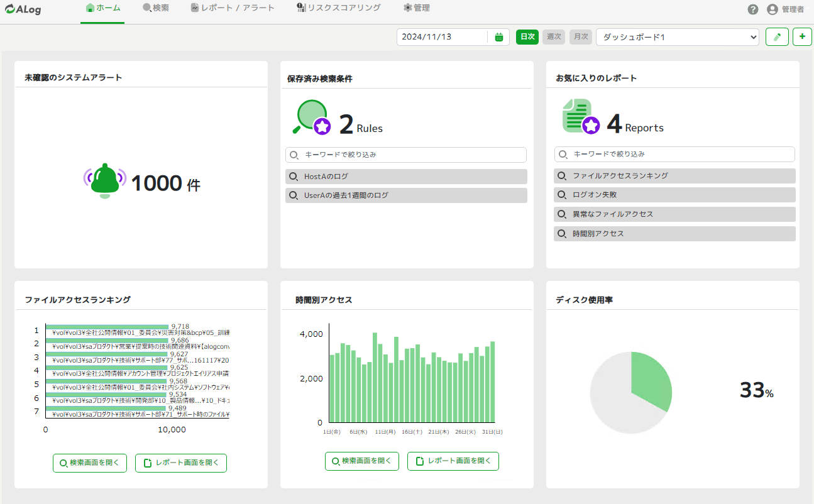Open the help question mark icon

[x=753, y=9]
